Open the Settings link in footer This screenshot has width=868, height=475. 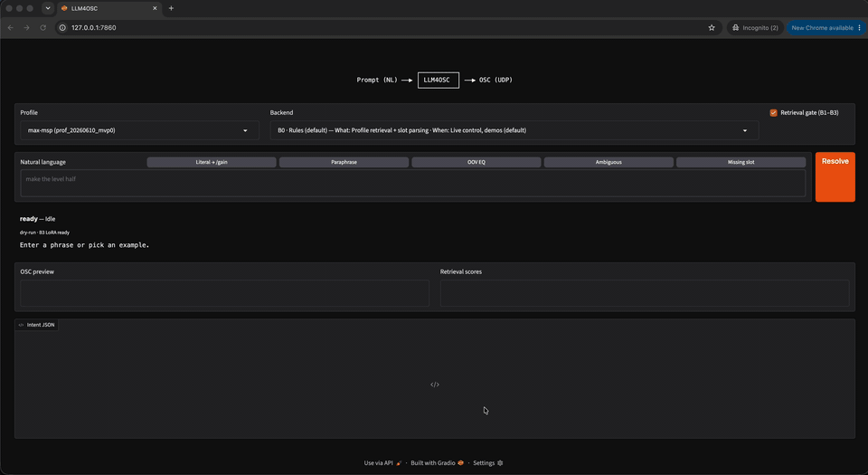[487, 463]
